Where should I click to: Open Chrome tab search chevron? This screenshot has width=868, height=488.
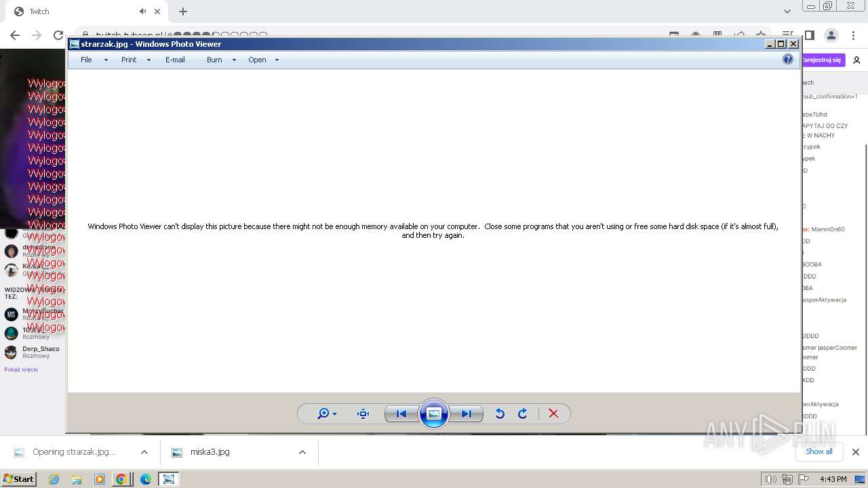coord(787,12)
